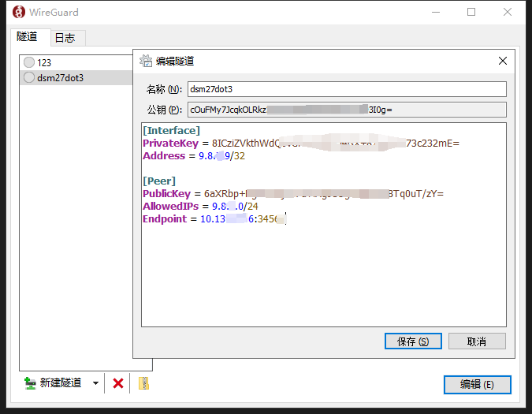
Task: Click the 新建隧道 button label
Action: pyautogui.click(x=61, y=383)
